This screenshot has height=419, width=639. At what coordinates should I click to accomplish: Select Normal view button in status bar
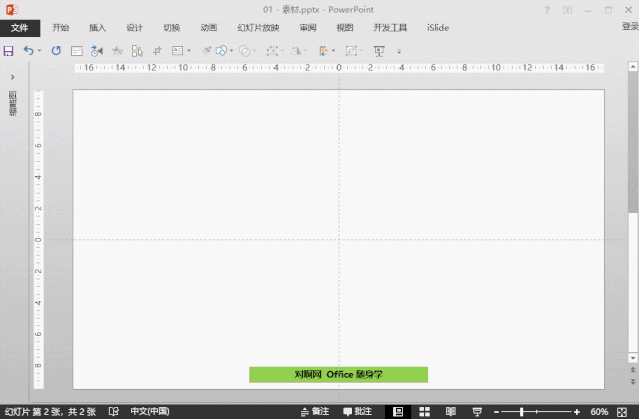(x=398, y=411)
